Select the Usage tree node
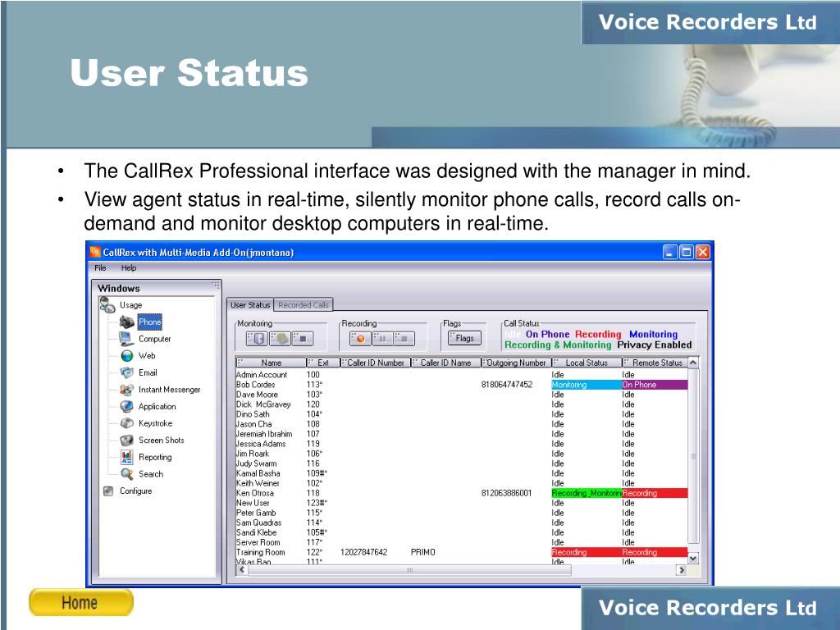 click(x=130, y=305)
